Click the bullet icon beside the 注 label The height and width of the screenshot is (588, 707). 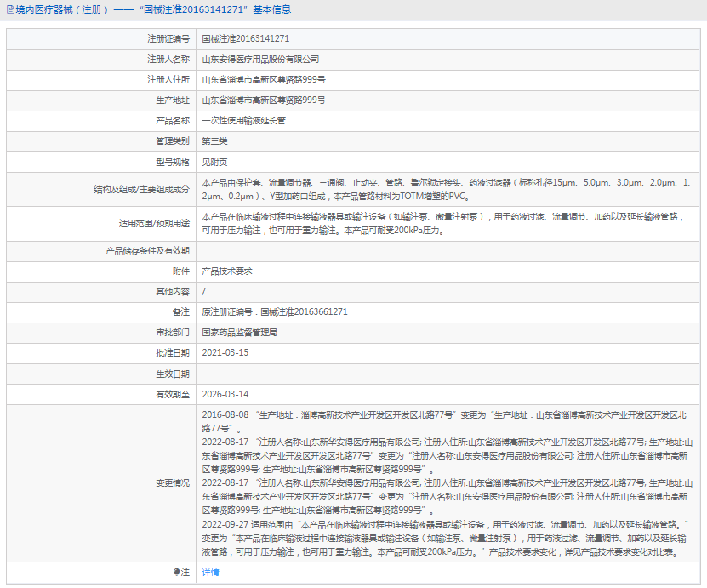[x=177, y=572]
